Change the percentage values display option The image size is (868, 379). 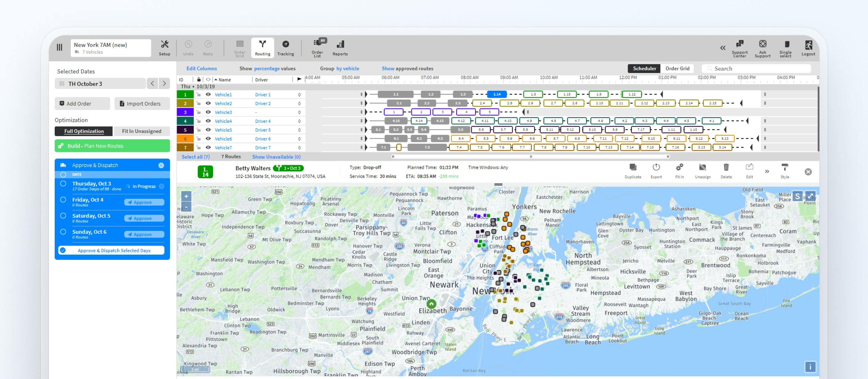click(267, 68)
